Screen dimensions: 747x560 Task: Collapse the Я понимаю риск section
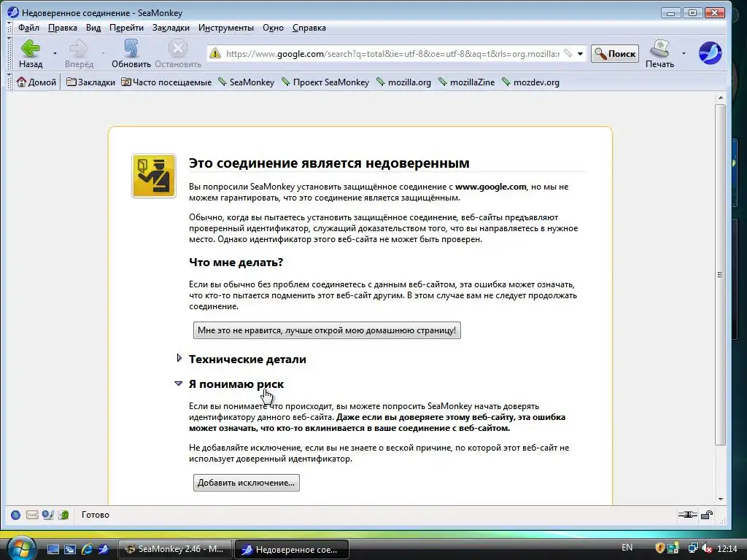tap(236, 384)
